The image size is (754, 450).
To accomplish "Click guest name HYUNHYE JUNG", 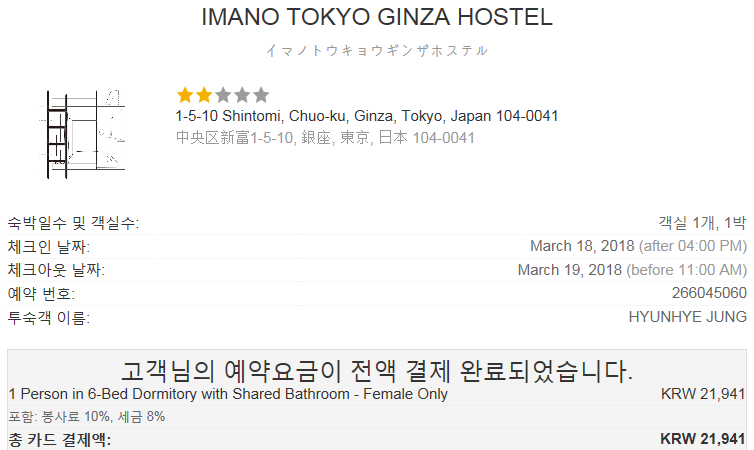I will pos(688,317).
